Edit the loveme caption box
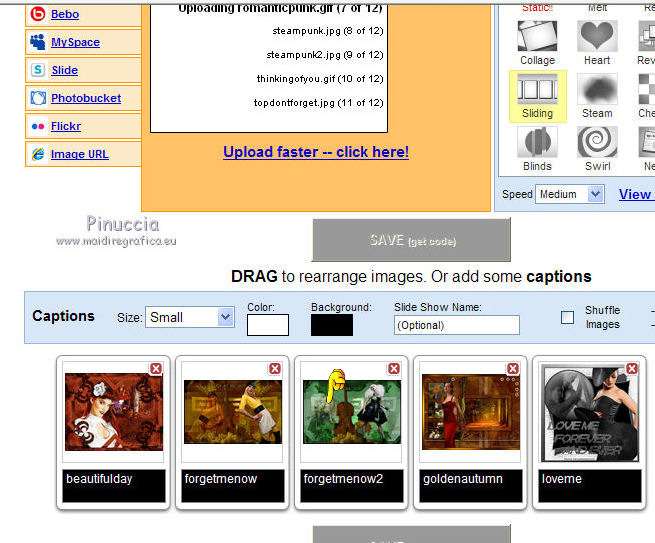The height and width of the screenshot is (543, 655). click(589, 486)
